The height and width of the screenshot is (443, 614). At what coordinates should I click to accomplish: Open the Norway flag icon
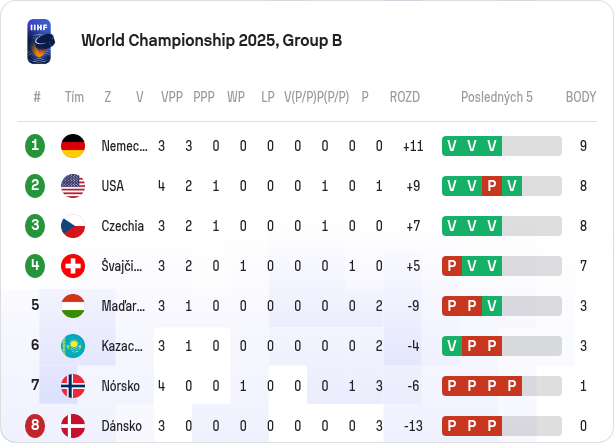[x=73, y=386]
